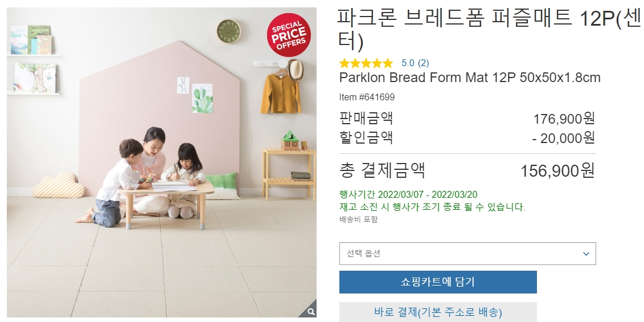Click the yellow cardigan in product photo
The width and height of the screenshot is (644, 322).
(281, 94)
